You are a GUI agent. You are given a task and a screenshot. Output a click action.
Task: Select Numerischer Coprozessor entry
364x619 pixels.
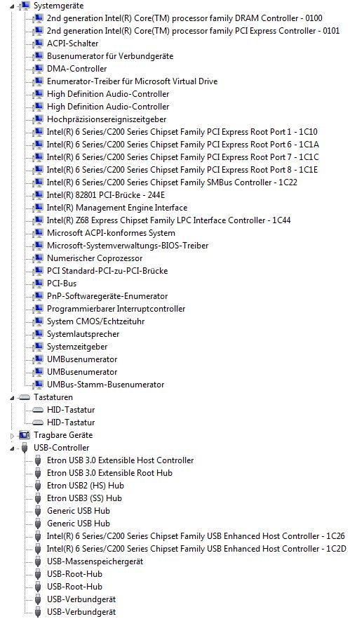coord(95,258)
